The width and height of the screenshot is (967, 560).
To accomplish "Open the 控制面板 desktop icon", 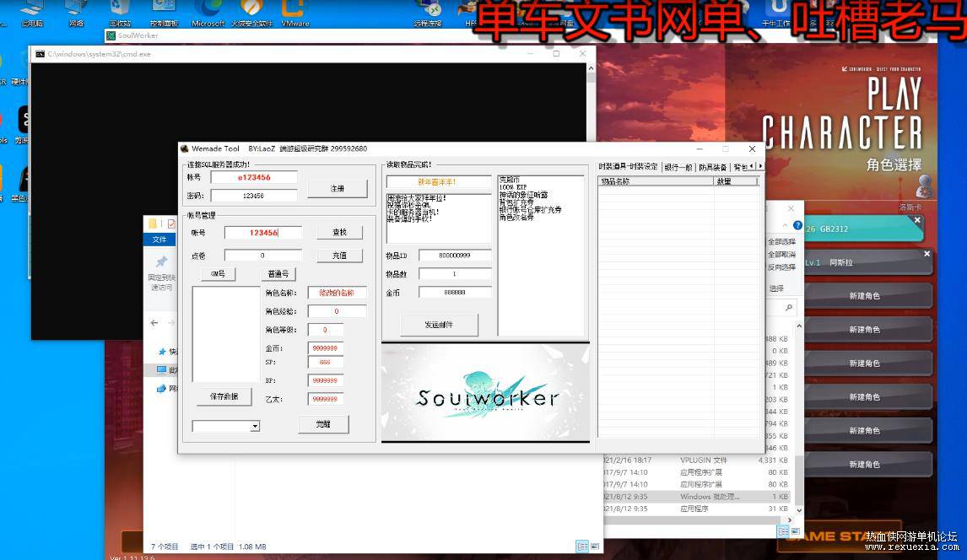I will [164, 13].
